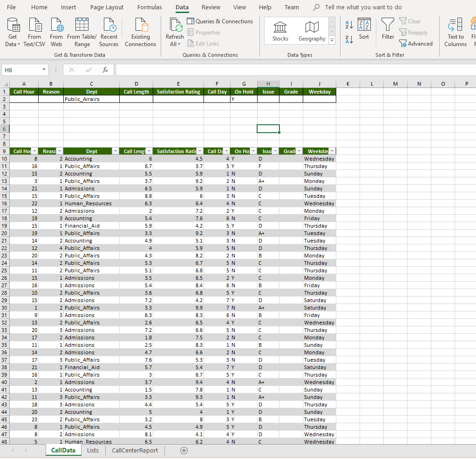476x459 pixels.
Task: Click Advanced in Sort & Filter
Action: click(x=416, y=43)
